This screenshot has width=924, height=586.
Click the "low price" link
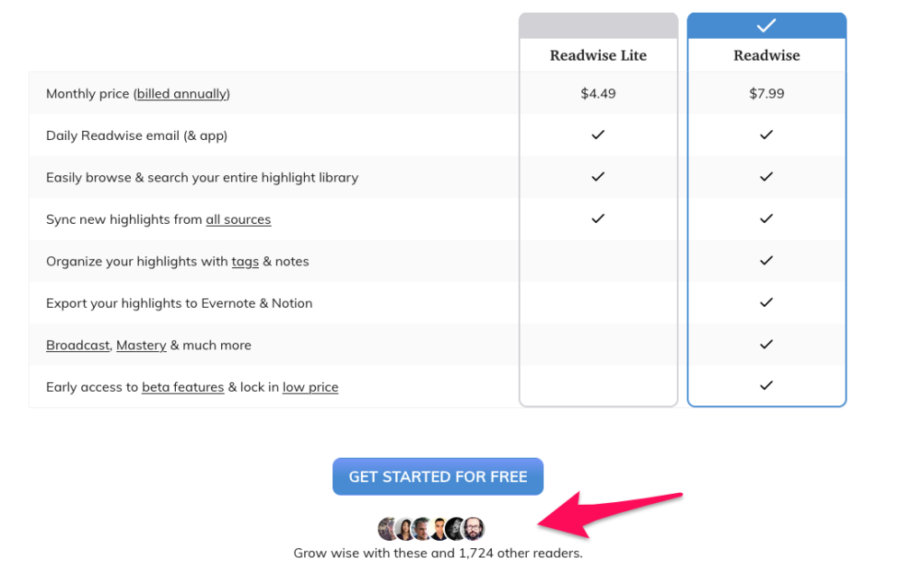(310, 387)
